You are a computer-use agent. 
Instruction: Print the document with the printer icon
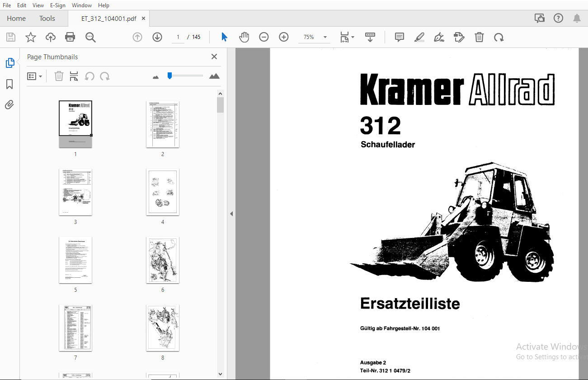pyautogui.click(x=70, y=37)
